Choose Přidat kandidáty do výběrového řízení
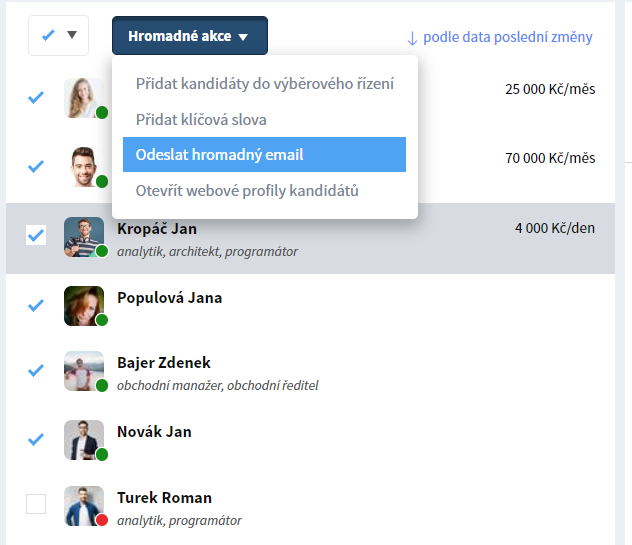The image size is (632, 545). (x=264, y=84)
